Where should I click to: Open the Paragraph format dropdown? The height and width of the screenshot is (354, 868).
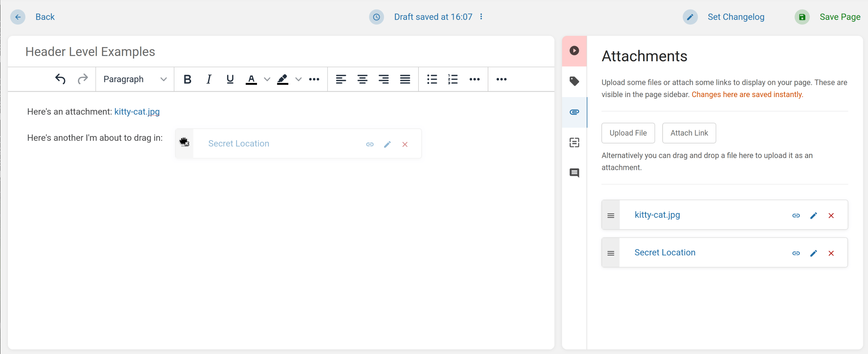(x=135, y=79)
